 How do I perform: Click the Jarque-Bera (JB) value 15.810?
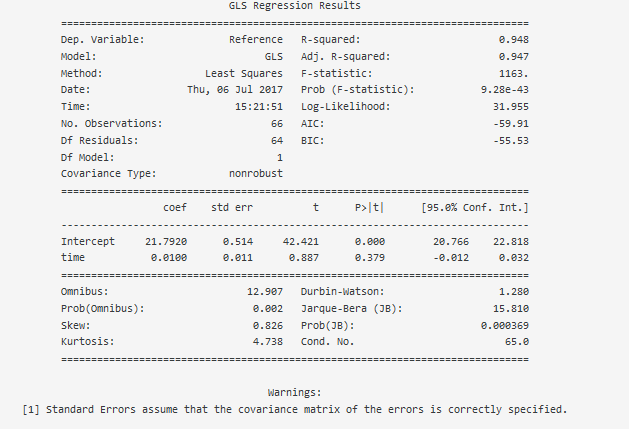click(511, 309)
